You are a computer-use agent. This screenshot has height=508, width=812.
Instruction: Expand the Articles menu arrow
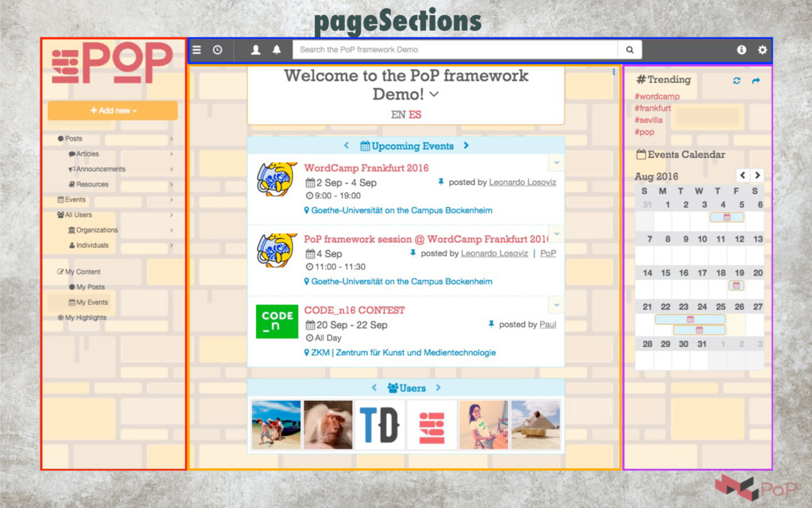point(171,154)
